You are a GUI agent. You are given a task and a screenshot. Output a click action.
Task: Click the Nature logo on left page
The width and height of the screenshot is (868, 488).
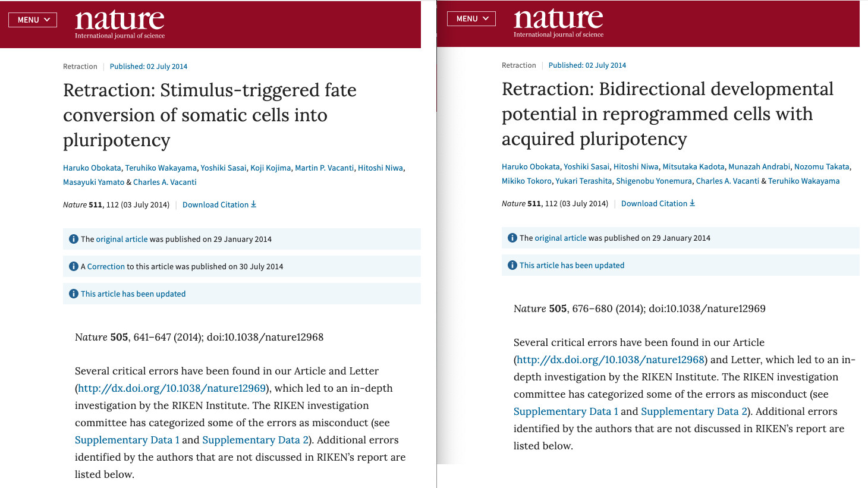119,23
